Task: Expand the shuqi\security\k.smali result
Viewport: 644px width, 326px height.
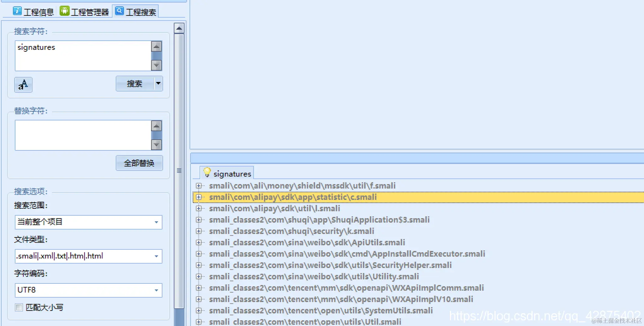Action: click(199, 231)
